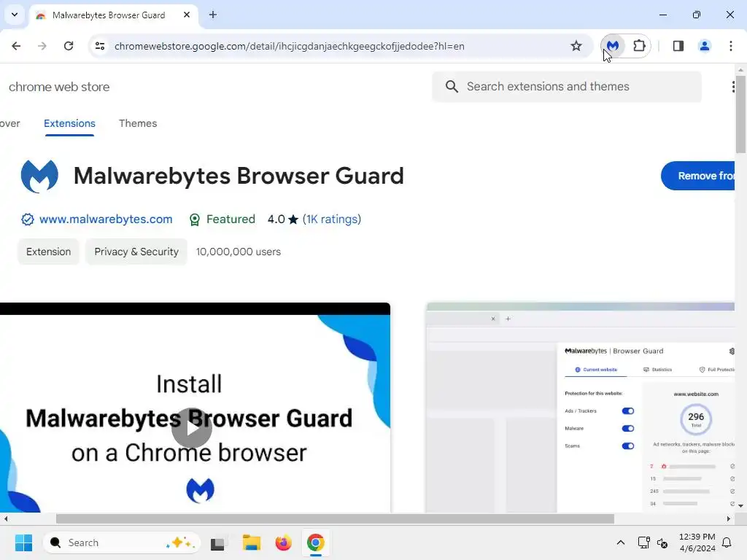Open the Malwarebytes extension icon in toolbar
The height and width of the screenshot is (560, 747).
point(613,46)
